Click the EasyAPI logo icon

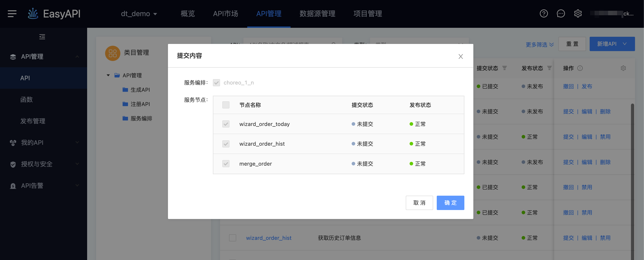[x=33, y=13]
